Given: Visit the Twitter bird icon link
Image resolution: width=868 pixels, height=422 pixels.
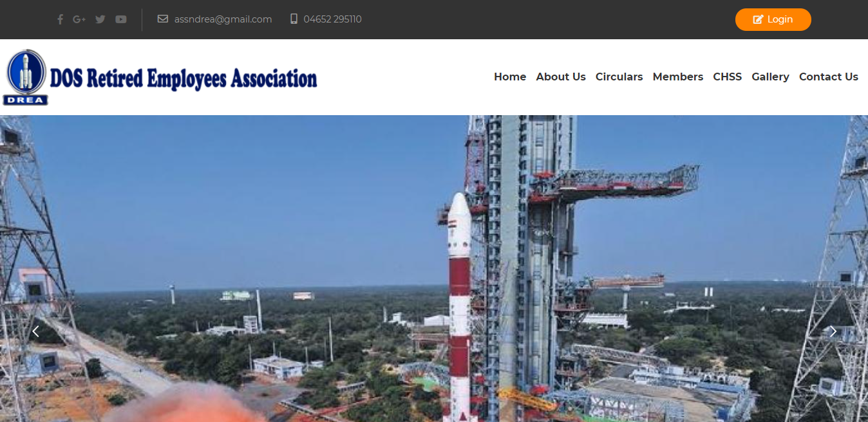Looking at the screenshot, I should tap(100, 19).
